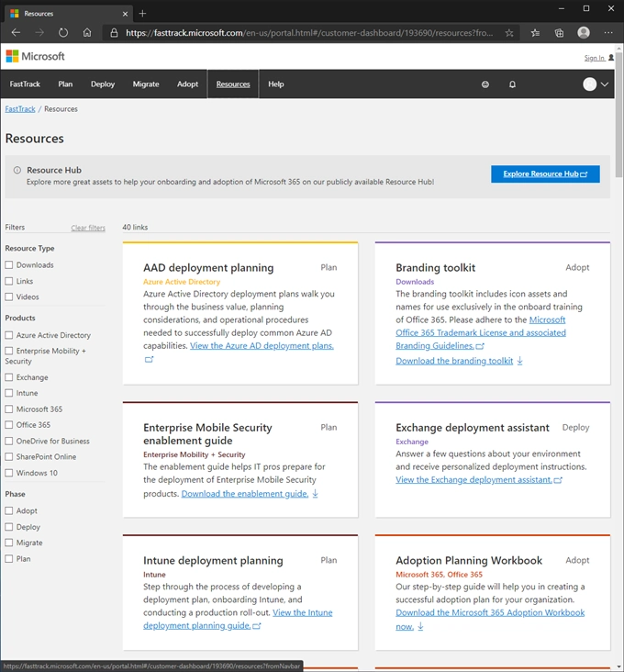The width and height of the screenshot is (624, 672).
Task: Check the Links resource type filter
Action: coord(9,281)
